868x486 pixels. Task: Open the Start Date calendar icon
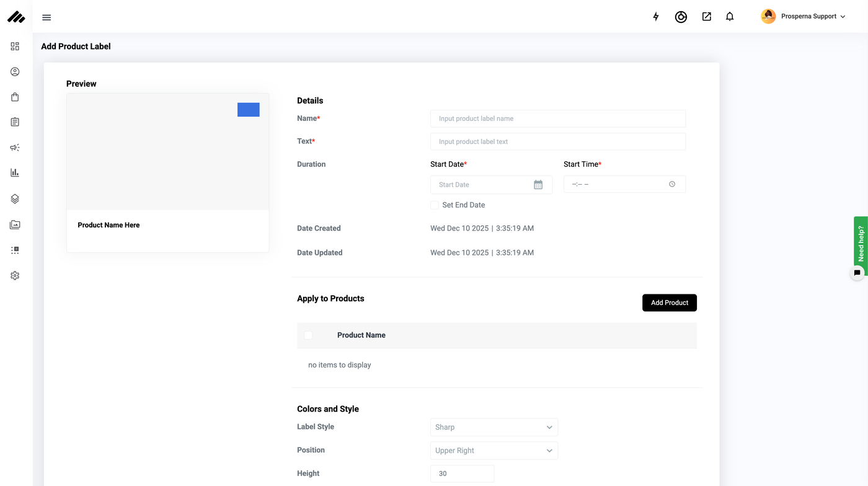538,185
